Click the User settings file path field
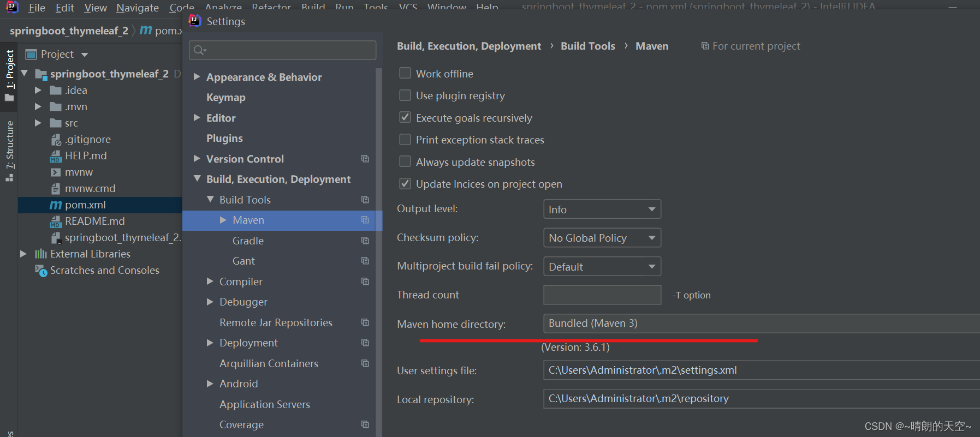 (762, 370)
